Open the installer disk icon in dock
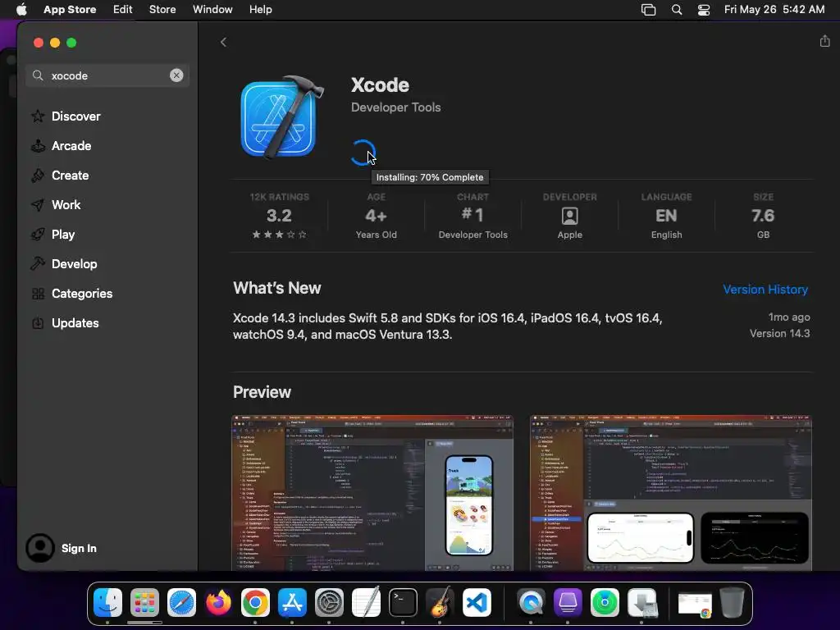The width and height of the screenshot is (840, 630). tap(641, 603)
